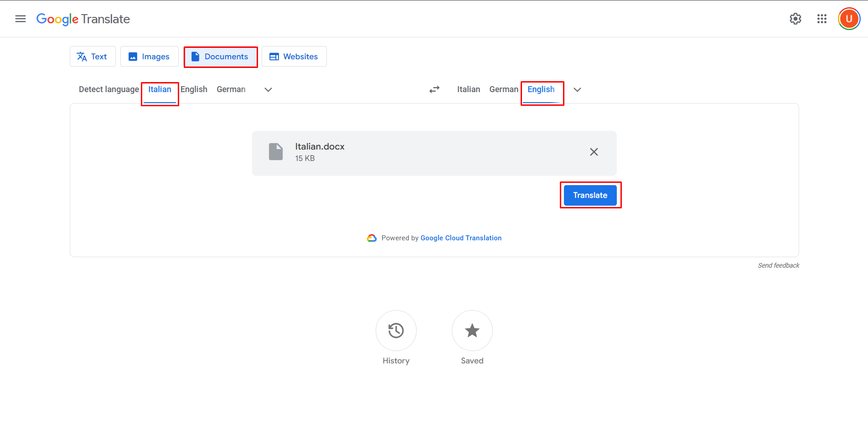This screenshot has height=430, width=868.
Task: Open Google Translate settings gear
Action: coord(795,19)
